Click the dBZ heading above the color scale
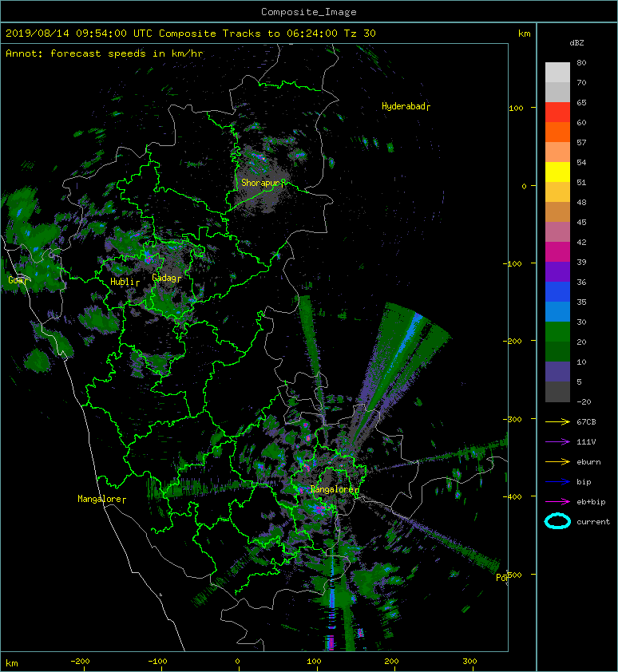The height and width of the screenshot is (672, 618). (x=576, y=43)
